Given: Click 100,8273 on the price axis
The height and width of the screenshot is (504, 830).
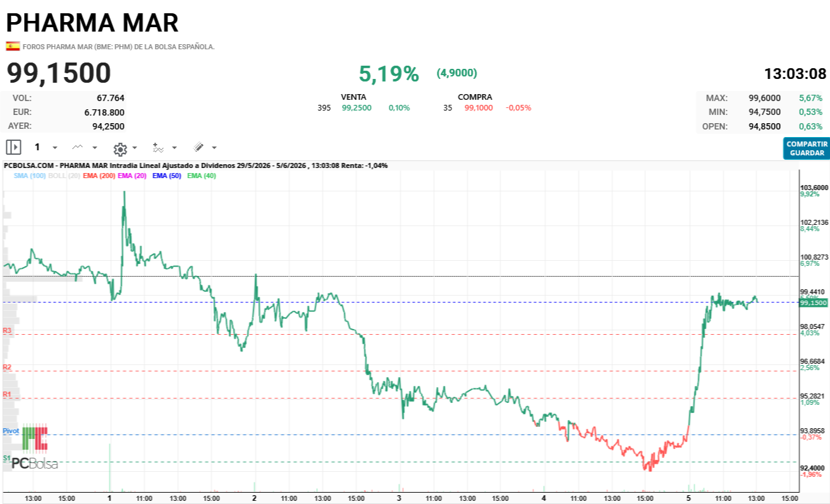Looking at the screenshot, I should click(814, 257).
